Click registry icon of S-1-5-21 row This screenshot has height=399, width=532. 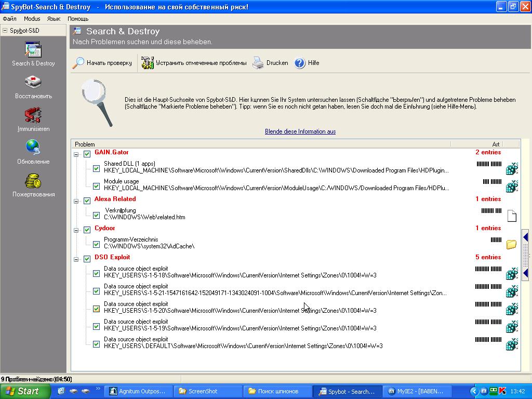[512, 291]
